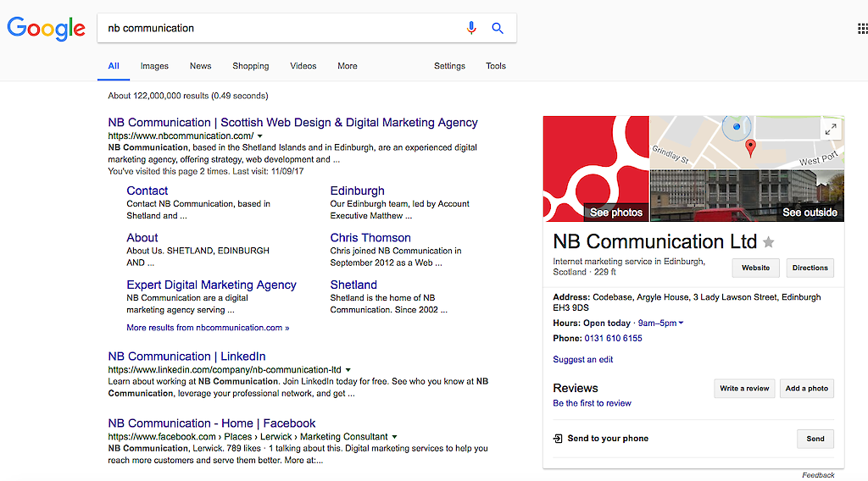Click More results from nbcommunication.com

click(208, 328)
